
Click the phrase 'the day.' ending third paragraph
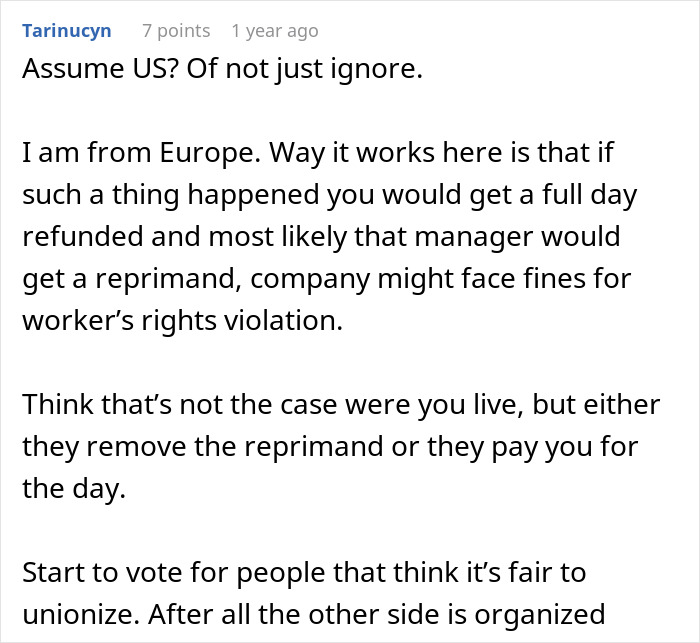pyautogui.click(x=74, y=489)
